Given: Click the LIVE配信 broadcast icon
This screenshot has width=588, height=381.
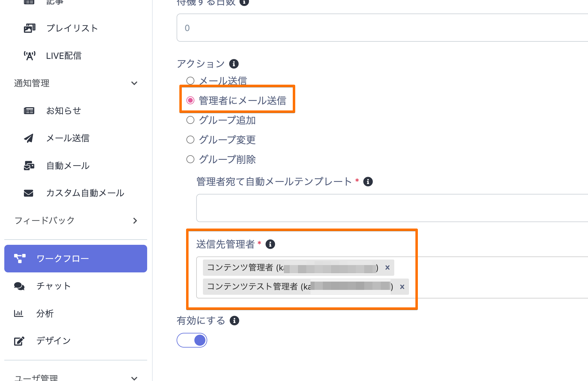Looking at the screenshot, I should point(29,56).
